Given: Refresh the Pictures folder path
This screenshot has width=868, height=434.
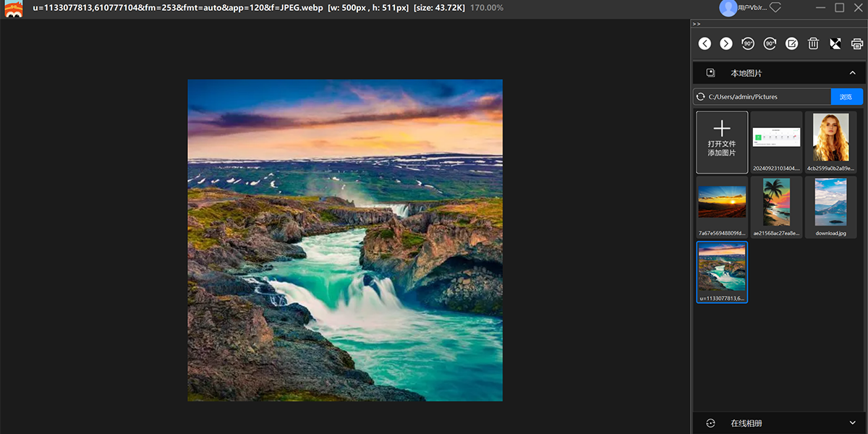Looking at the screenshot, I should [x=699, y=97].
